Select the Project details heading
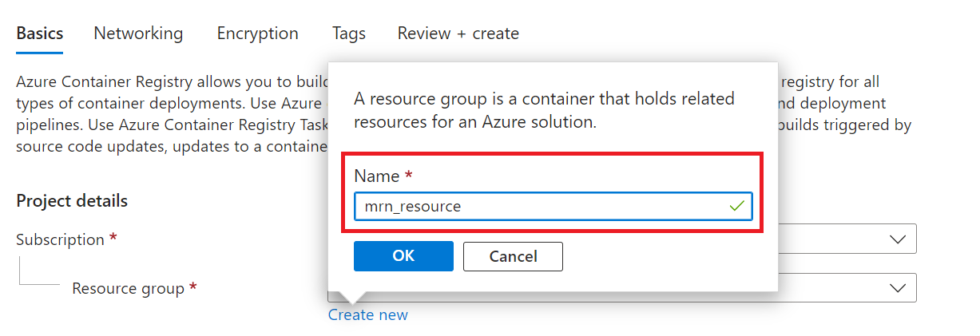Image resolution: width=980 pixels, height=336 pixels. (x=72, y=200)
